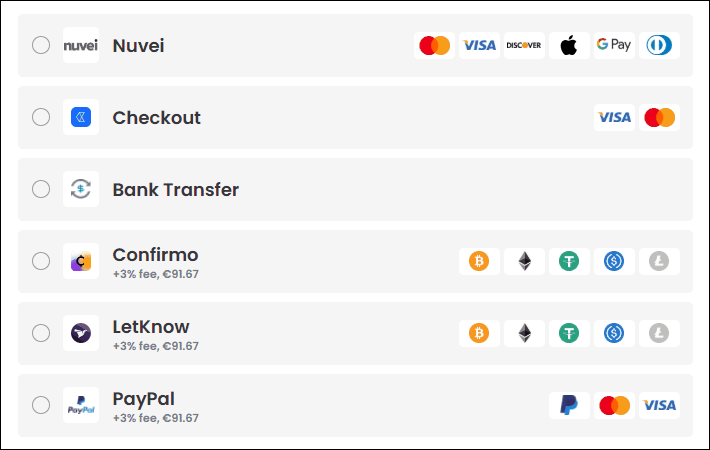Click the Diners Club icon
This screenshot has height=450, width=710.
point(659,45)
